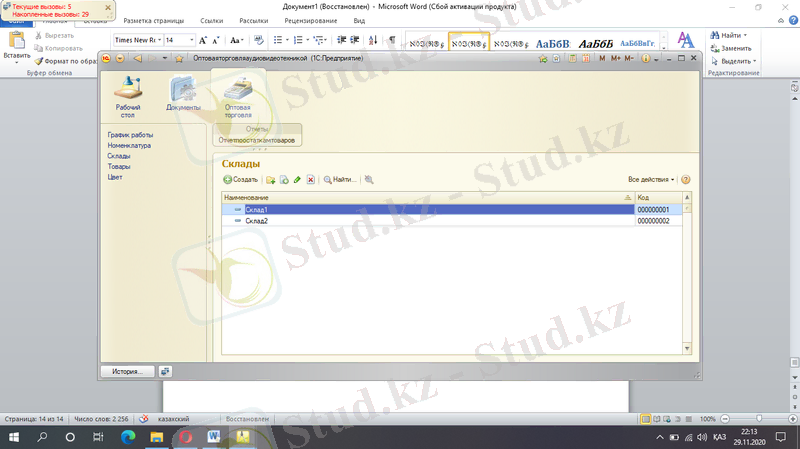Click the Найти... button in Склады

click(x=340, y=180)
